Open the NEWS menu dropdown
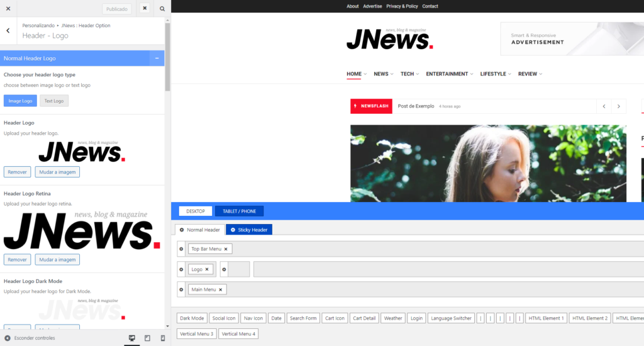This screenshot has width=644, height=346. [x=383, y=74]
